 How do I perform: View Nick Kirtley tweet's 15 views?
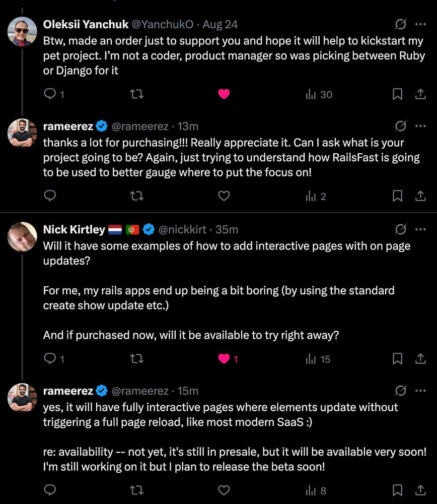318,359
